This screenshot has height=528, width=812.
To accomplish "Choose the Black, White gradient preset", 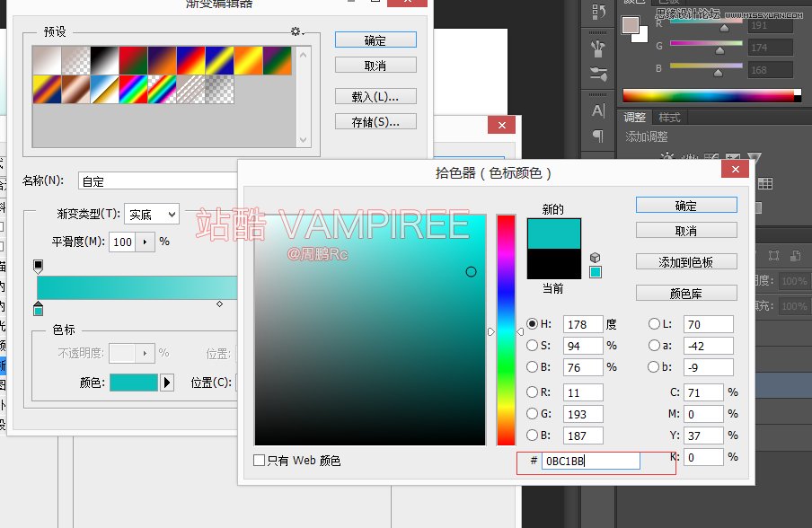I will tap(104, 60).
